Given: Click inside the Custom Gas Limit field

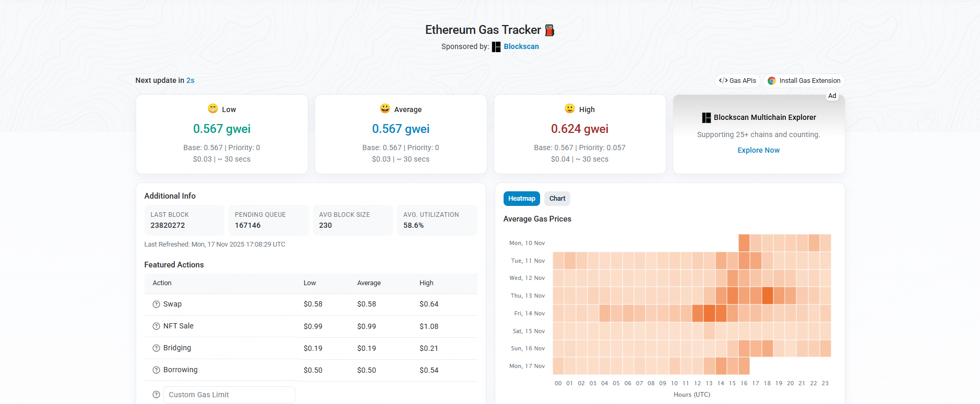Looking at the screenshot, I should [x=229, y=394].
